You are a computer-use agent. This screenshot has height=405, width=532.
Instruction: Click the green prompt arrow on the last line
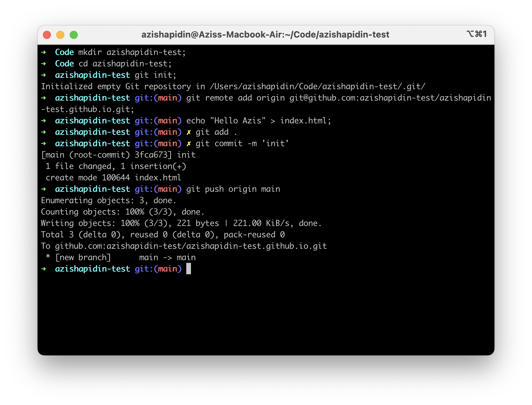pos(44,269)
